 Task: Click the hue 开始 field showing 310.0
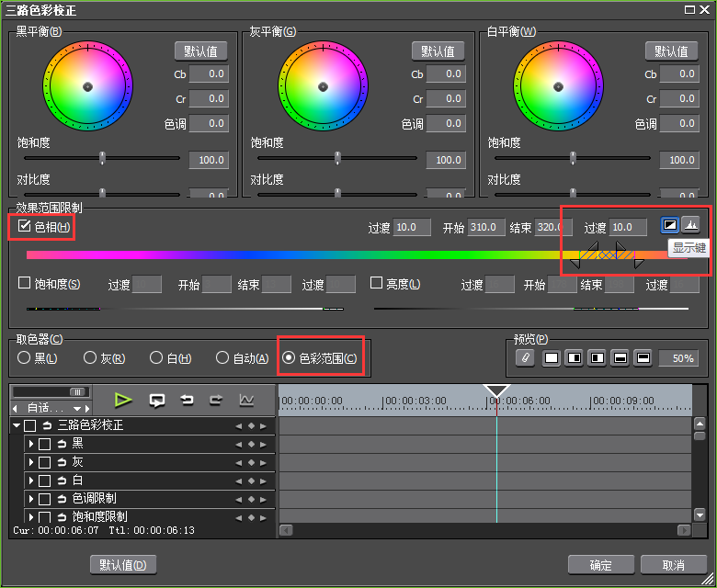coord(486,227)
